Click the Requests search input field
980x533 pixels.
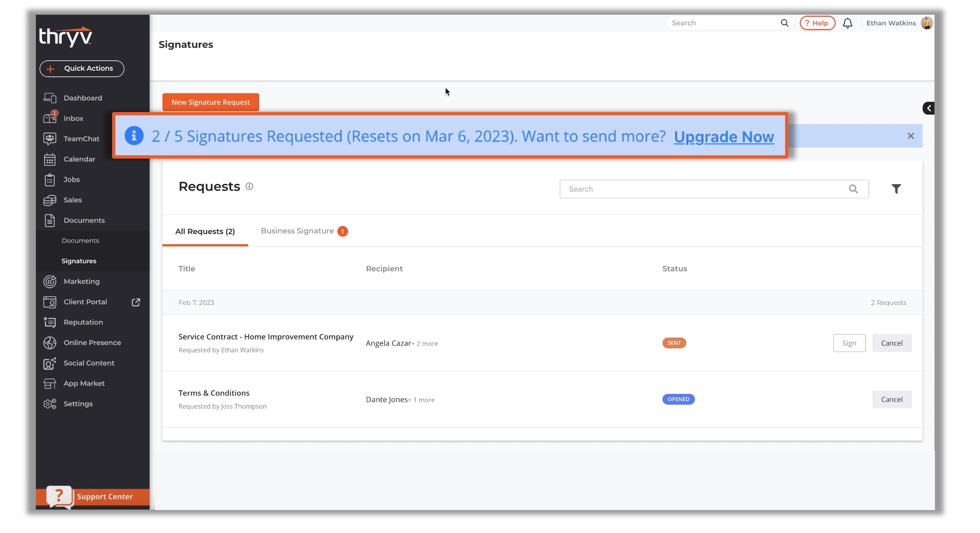coord(714,189)
